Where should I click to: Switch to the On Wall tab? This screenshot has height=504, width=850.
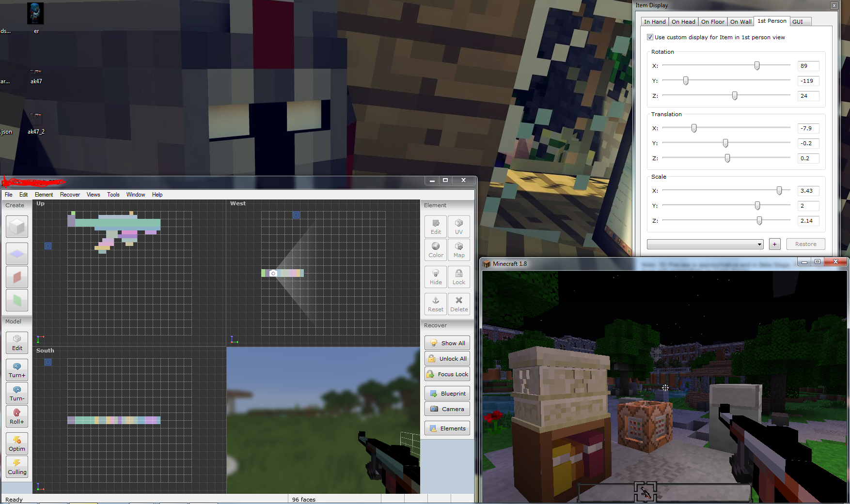741,22
